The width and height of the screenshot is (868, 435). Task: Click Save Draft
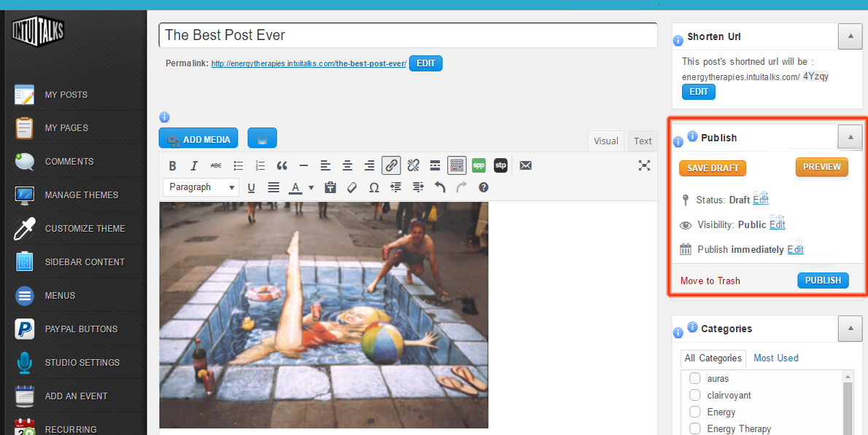click(x=713, y=168)
